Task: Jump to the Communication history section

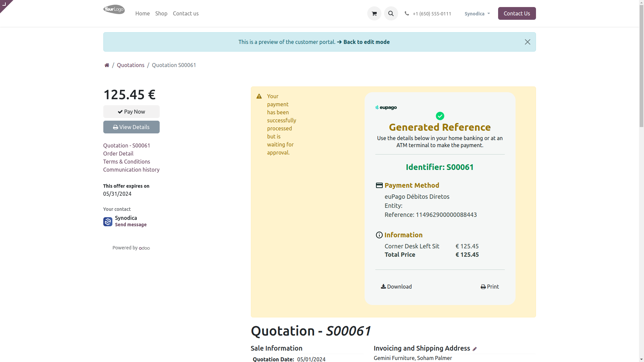Action: [131, 170]
